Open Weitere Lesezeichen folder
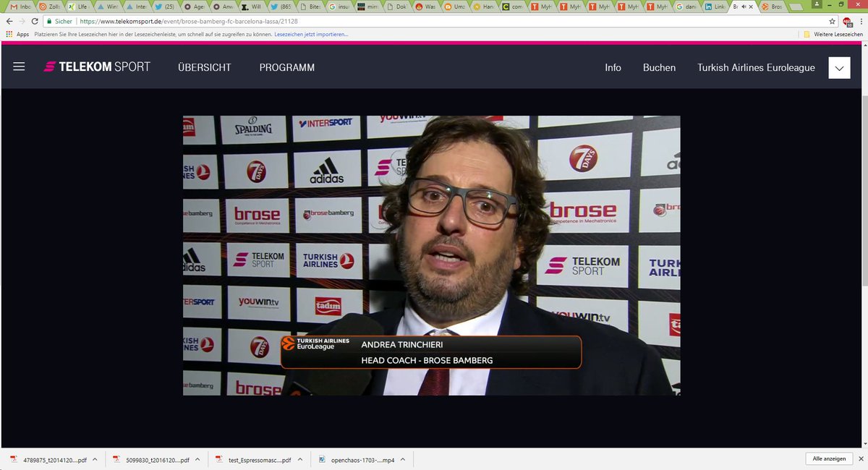Screen dimensions: 868x470 (833, 34)
